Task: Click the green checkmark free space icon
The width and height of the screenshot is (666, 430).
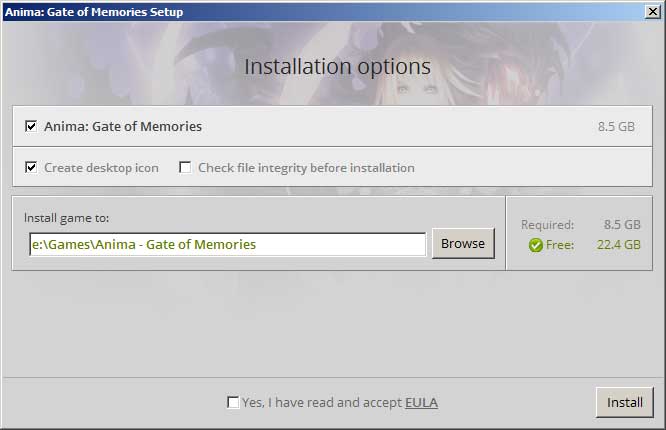Action: click(x=536, y=245)
